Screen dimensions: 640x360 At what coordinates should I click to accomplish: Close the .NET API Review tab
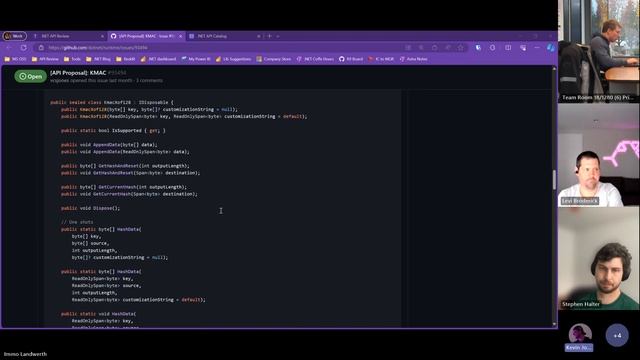tap(102, 36)
